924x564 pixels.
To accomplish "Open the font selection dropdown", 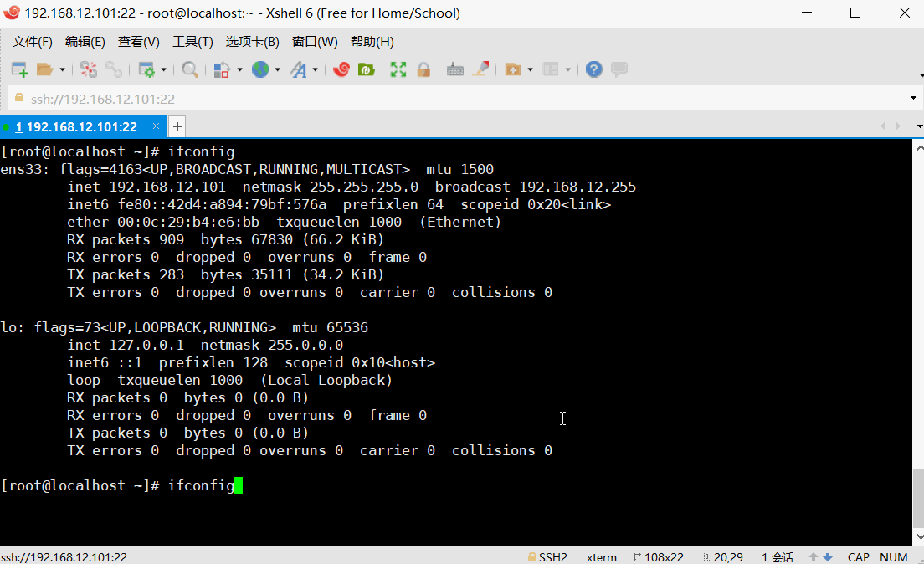I will pos(314,69).
